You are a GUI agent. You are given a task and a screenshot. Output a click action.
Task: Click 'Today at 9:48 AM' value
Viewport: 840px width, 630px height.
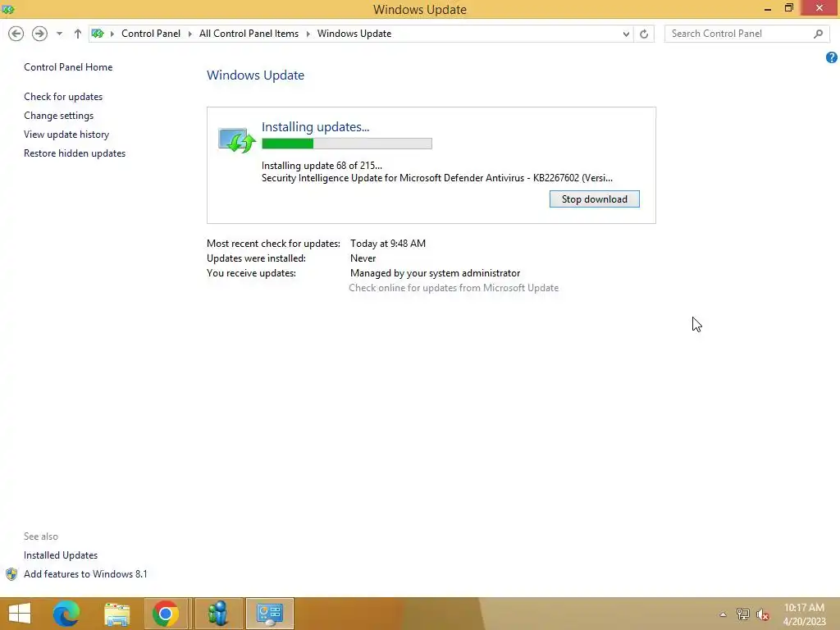(388, 243)
